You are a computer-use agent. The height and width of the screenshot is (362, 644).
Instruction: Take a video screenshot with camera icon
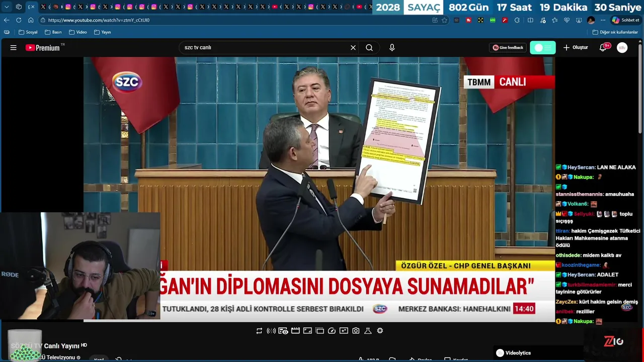[x=356, y=331]
